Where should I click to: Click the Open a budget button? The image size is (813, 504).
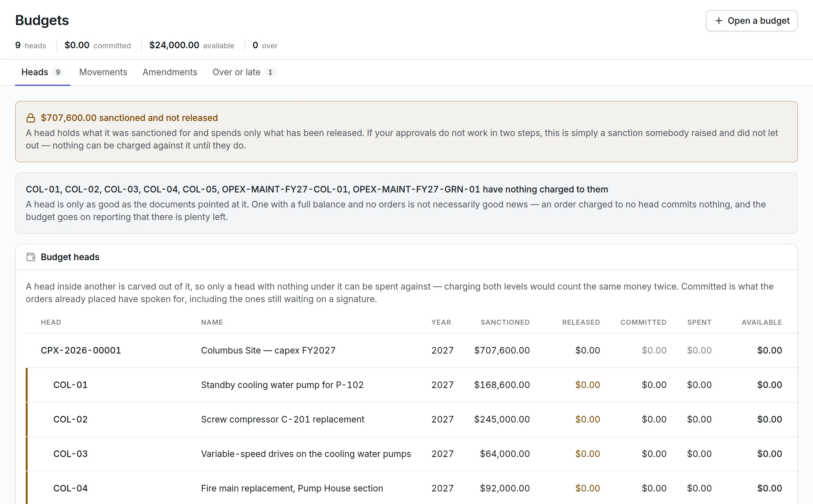751,21
